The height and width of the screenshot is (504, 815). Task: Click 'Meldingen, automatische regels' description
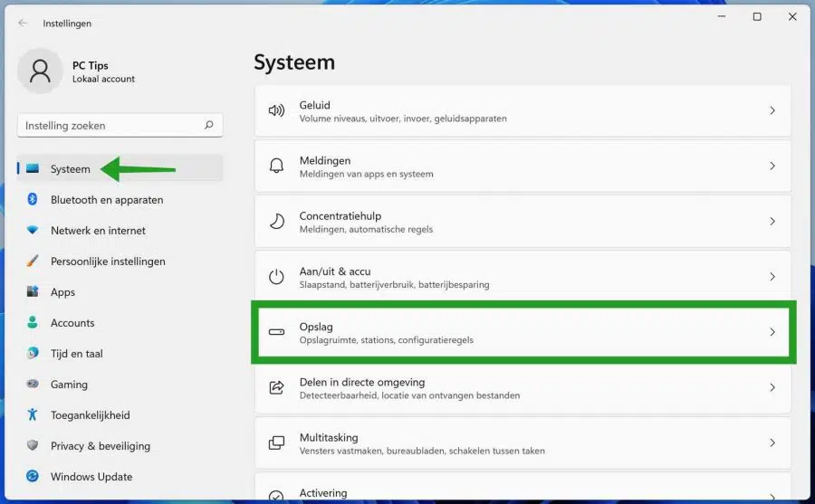(x=366, y=229)
